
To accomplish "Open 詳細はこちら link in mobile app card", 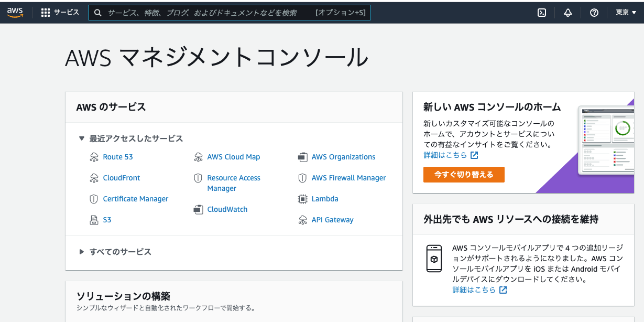I will pyautogui.click(x=474, y=289).
